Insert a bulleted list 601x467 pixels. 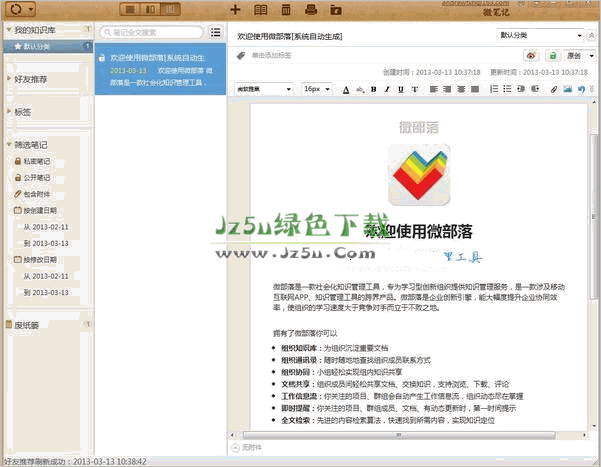click(507, 89)
